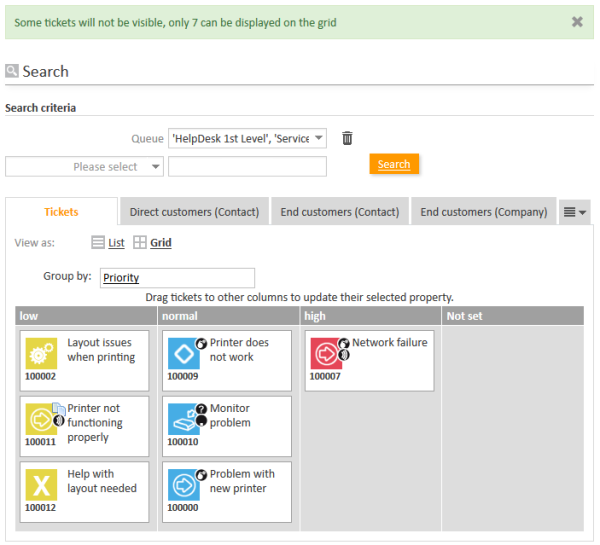Open the End customers (Company) tab
Screen dimensions: 600x545
(483, 212)
